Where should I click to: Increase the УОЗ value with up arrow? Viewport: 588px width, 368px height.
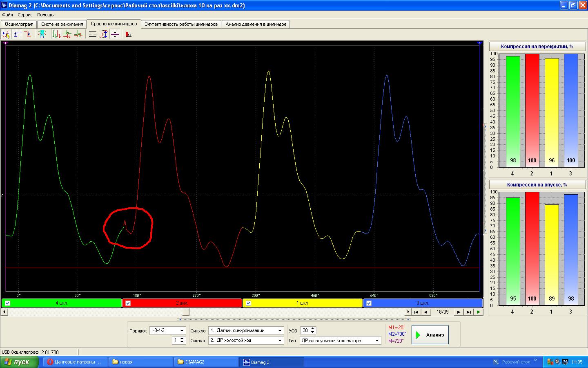coord(313,328)
